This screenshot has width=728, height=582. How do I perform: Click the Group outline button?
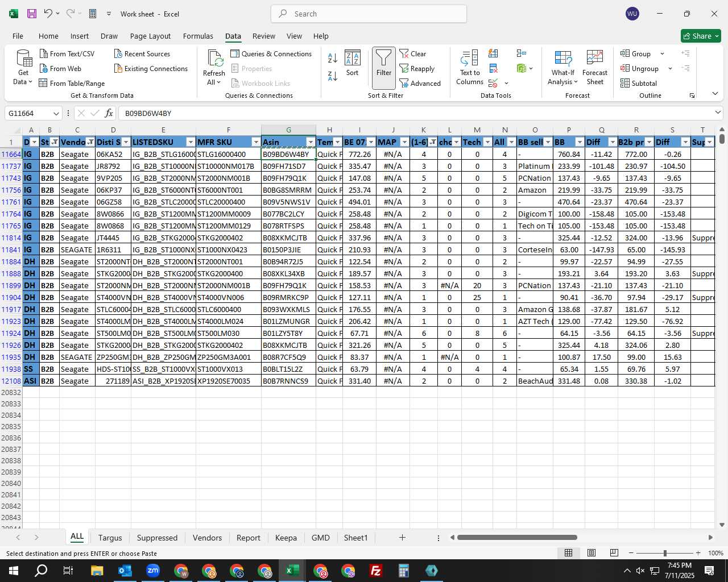[x=636, y=53]
